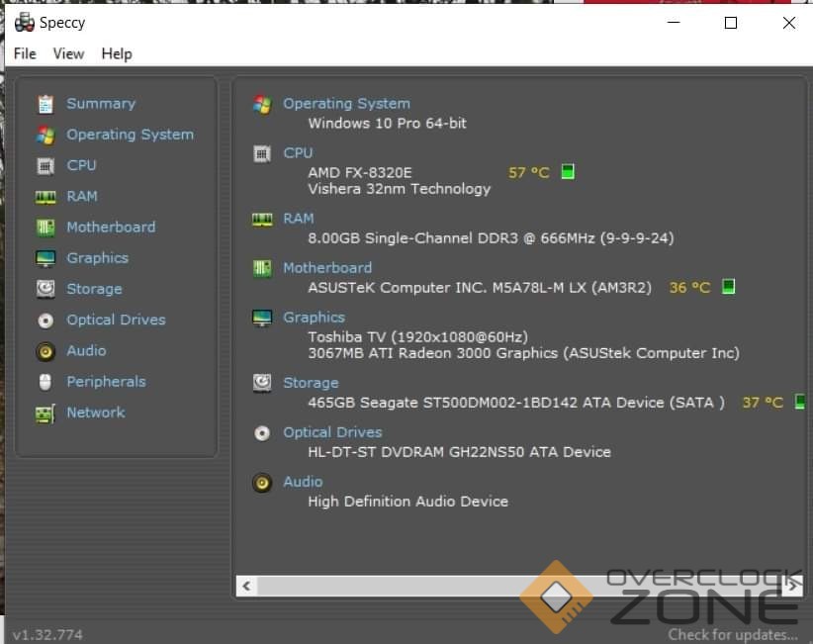Screen dimensions: 813x644
Task: Click the Optical Drives disc sidebar icon
Action: tap(45, 321)
